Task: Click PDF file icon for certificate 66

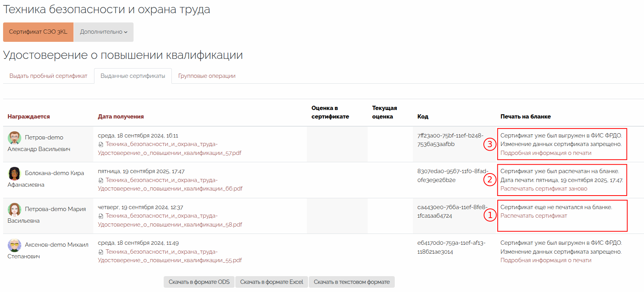Action: click(101, 180)
